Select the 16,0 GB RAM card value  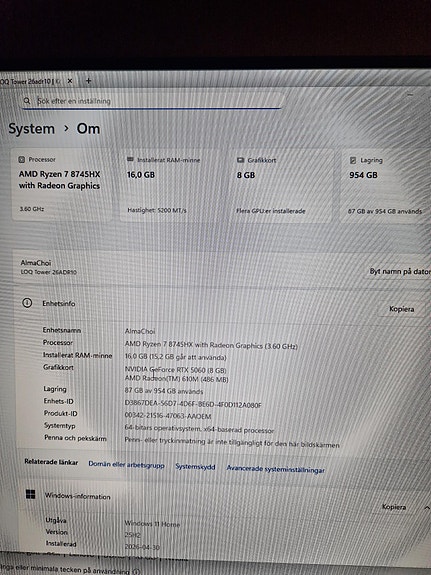141,175
